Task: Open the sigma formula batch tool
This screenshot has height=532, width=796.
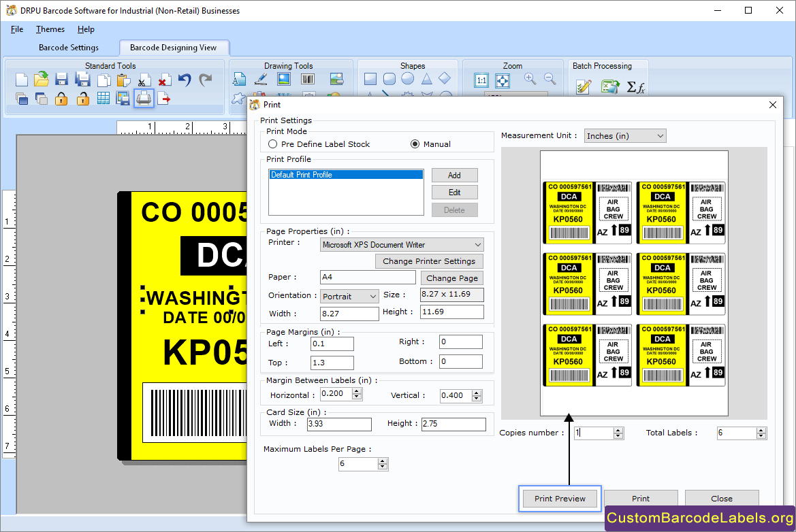Action: pyautogui.click(x=635, y=87)
